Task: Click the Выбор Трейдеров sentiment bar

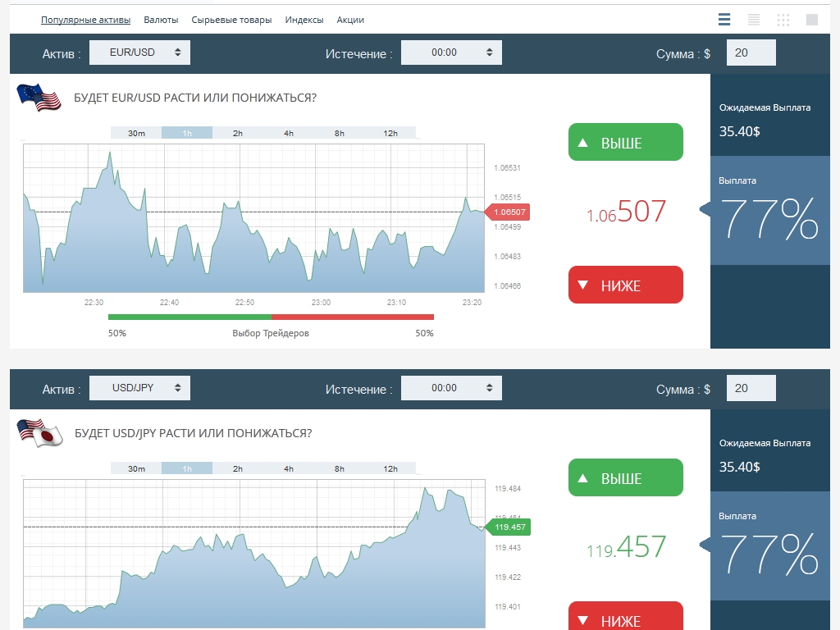Action: [x=271, y=317]
